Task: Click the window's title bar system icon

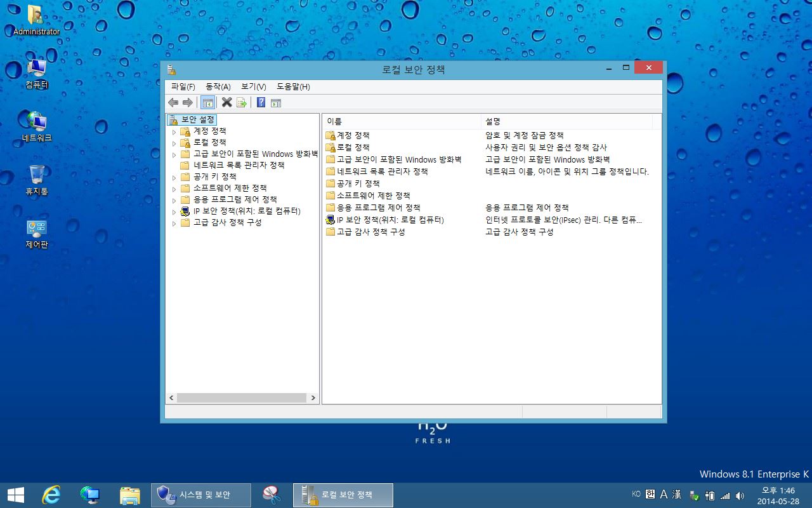Action: [x=171, y=69]
